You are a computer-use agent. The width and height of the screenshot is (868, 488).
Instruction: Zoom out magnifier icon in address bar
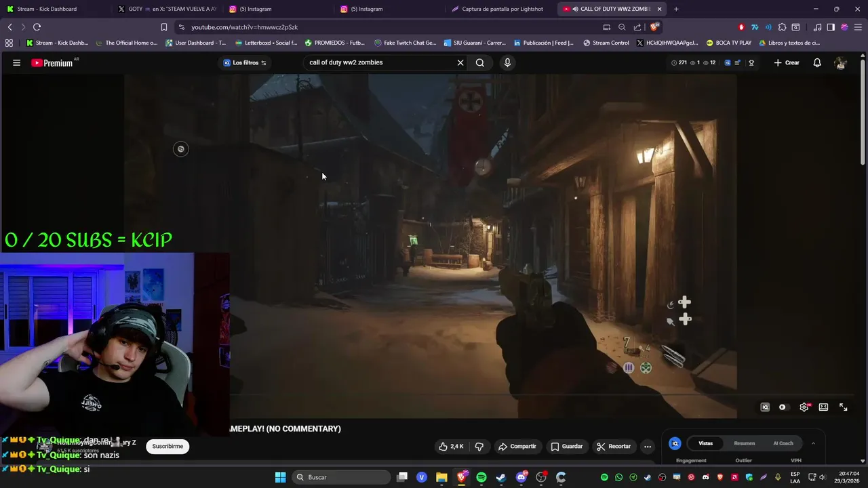pos(622,27)
